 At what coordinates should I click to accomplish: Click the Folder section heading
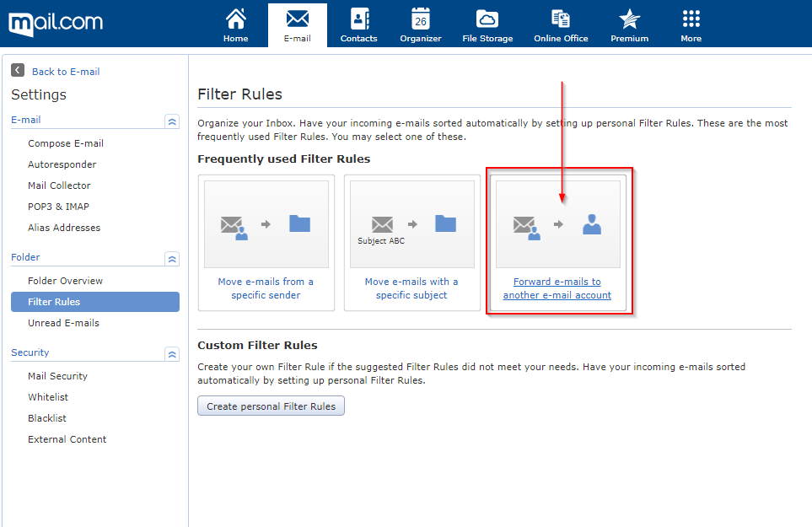(25, 257)
